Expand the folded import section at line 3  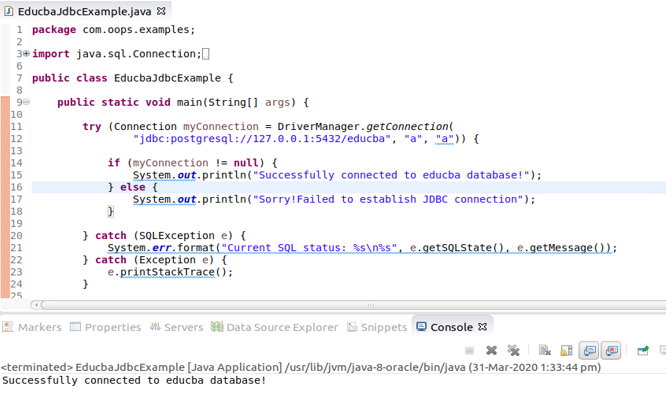click(x=26, y=54)
